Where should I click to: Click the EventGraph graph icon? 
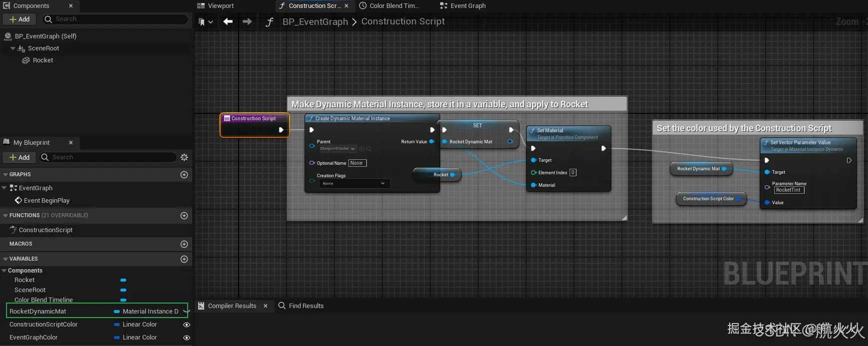13,188
